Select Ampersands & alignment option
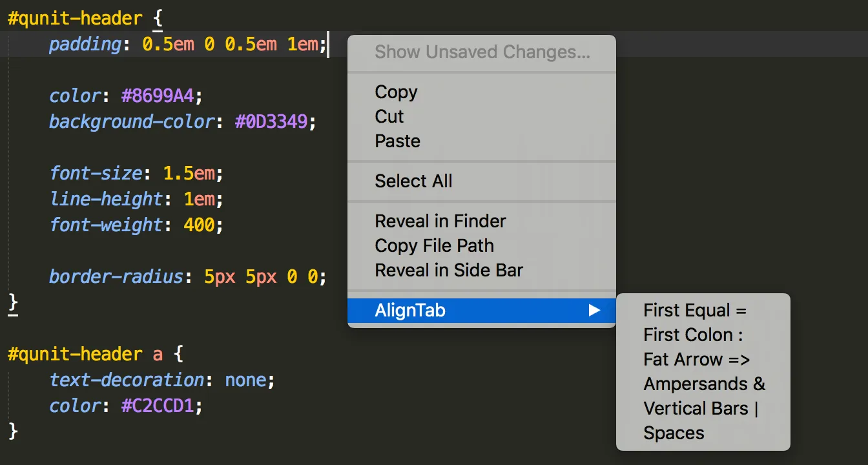The width and height of the screenshot is (868, 465). [x=703, y=384]
